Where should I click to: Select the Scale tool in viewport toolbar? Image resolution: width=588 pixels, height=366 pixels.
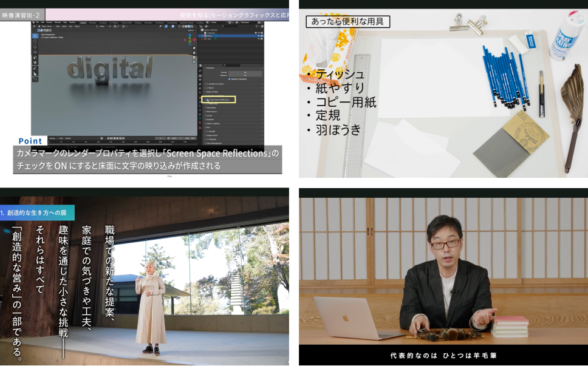point(35,57)
